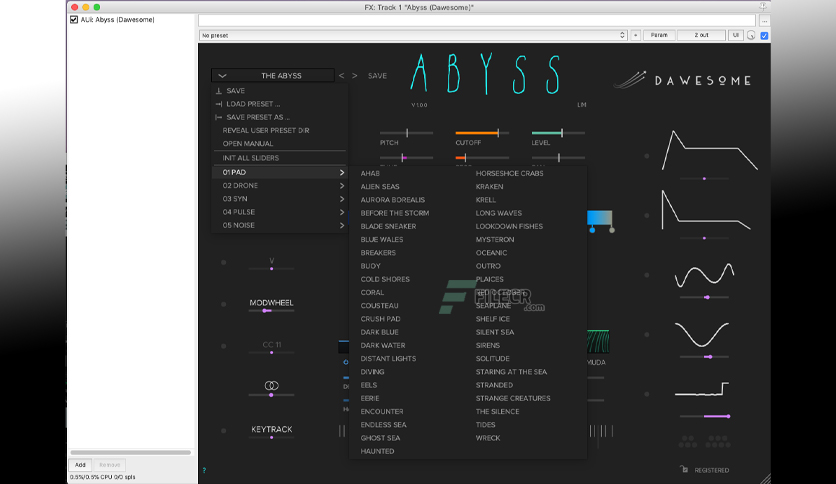The width and height of the screenshot is (836, 484).
Task: Toggle the dot beside MODWHEEL
Action: point(223,304)
